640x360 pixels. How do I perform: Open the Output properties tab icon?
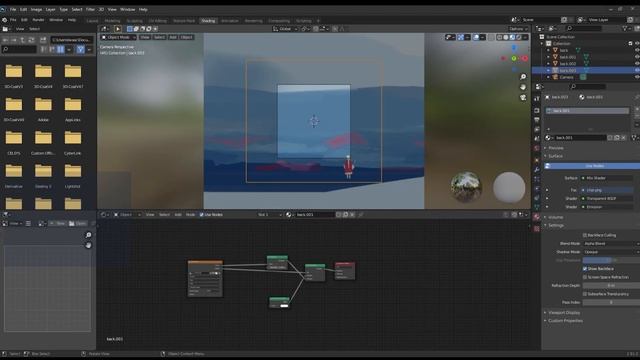536,120
